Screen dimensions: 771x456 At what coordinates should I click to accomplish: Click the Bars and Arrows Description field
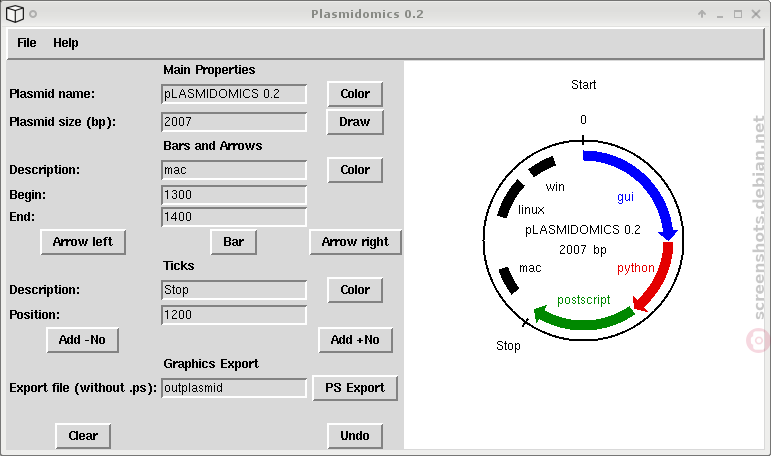(234, 170)
